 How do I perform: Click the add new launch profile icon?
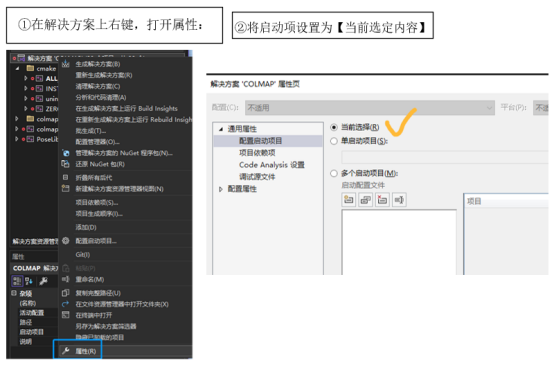[348, 200]
